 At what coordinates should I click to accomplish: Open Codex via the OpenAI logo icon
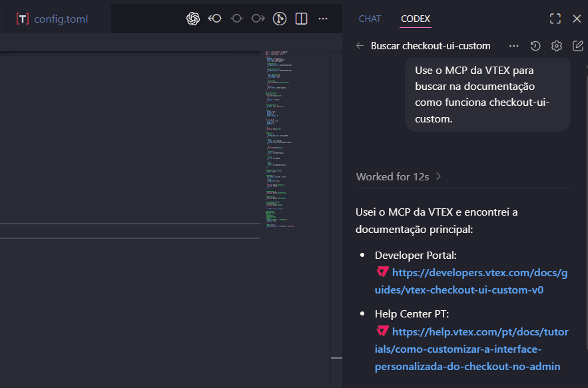[193, 19]
